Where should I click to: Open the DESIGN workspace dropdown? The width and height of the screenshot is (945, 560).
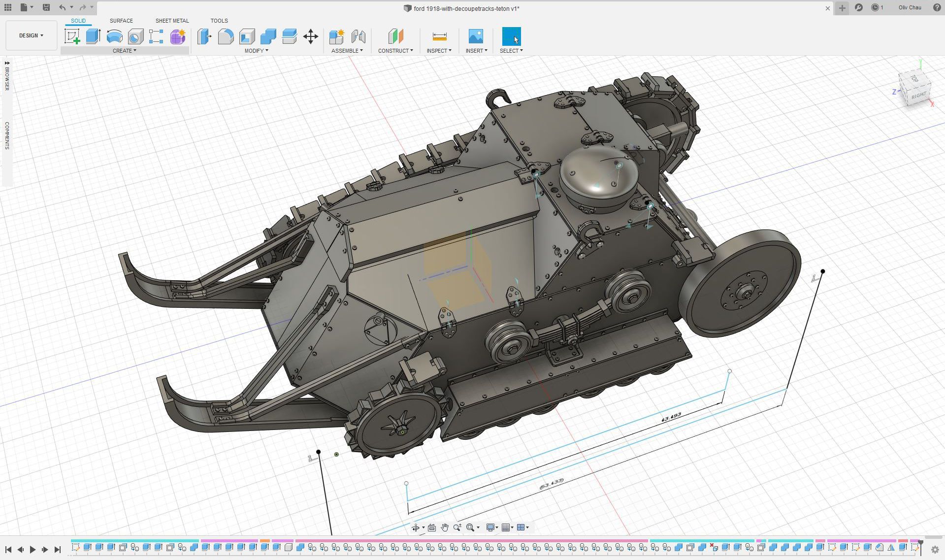pos(31,35)
